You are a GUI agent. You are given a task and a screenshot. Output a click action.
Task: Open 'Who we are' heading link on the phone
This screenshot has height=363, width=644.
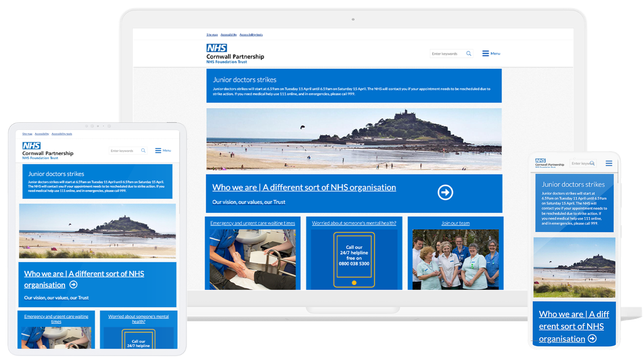click(574, 326)
